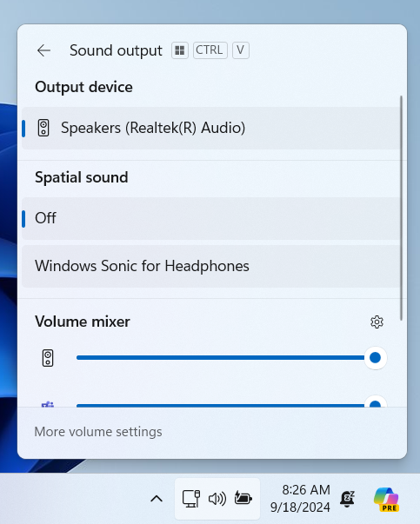Click the vertical scrollbar in sound panel
This screenshot has width=420, height=524.
[401, 208]
